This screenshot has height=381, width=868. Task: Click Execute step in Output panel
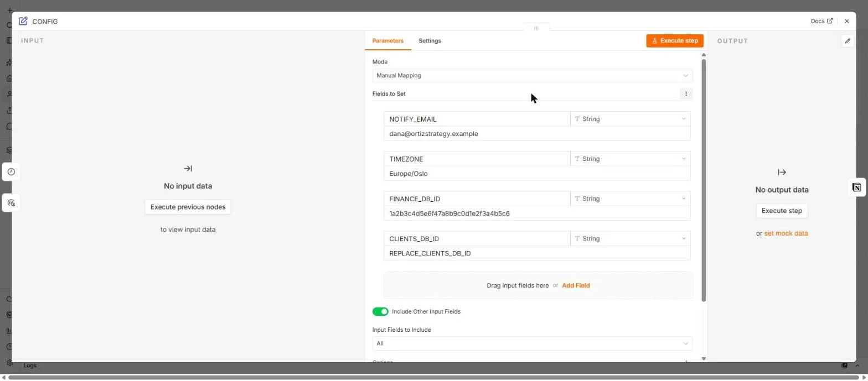[781, 211]
